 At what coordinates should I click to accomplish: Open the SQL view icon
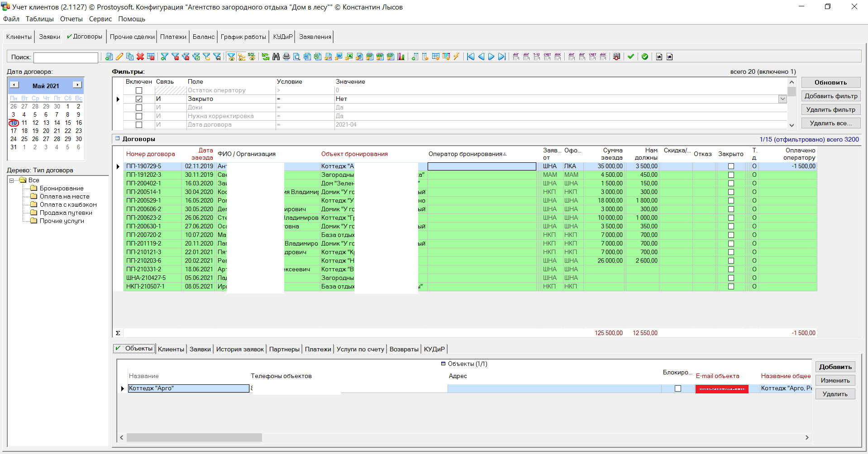click(252, 57)
